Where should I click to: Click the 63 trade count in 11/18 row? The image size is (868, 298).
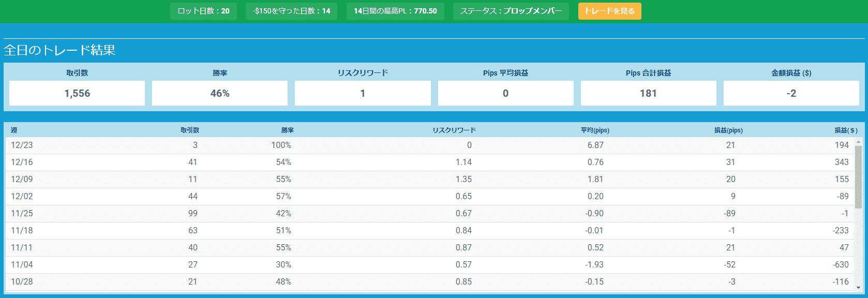pyautogui.click(x=193, y=231)
